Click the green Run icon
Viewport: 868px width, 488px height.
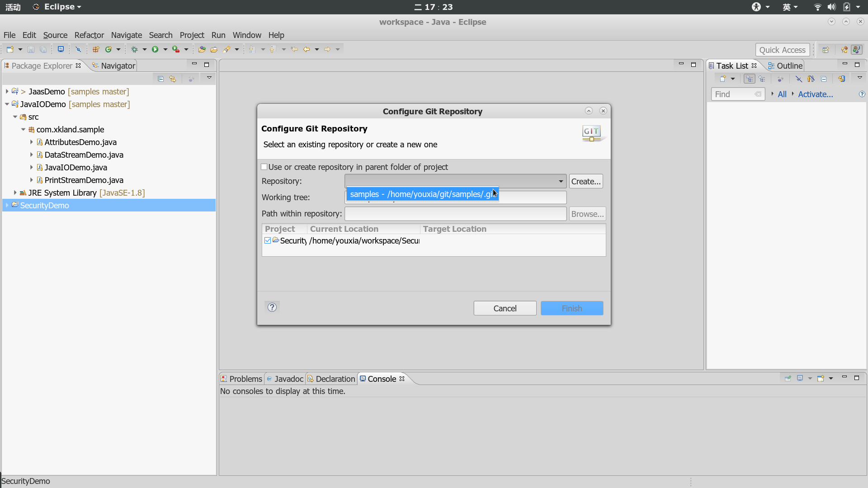pyautogui.click(x=155, y=49)
